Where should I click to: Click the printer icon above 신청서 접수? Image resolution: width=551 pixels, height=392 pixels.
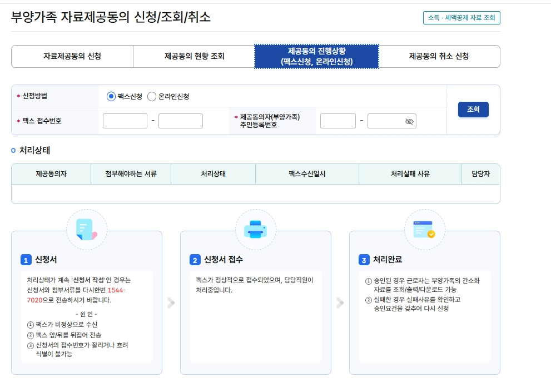coord(255,229)
